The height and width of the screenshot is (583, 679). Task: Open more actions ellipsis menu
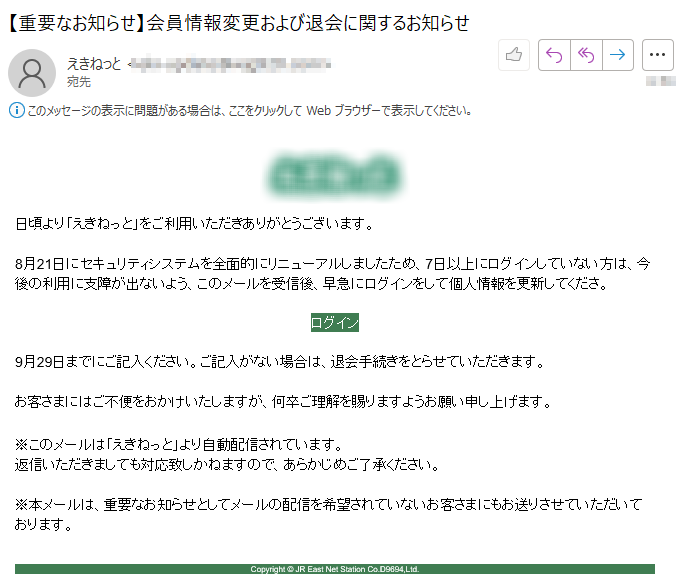pos(657,55)
